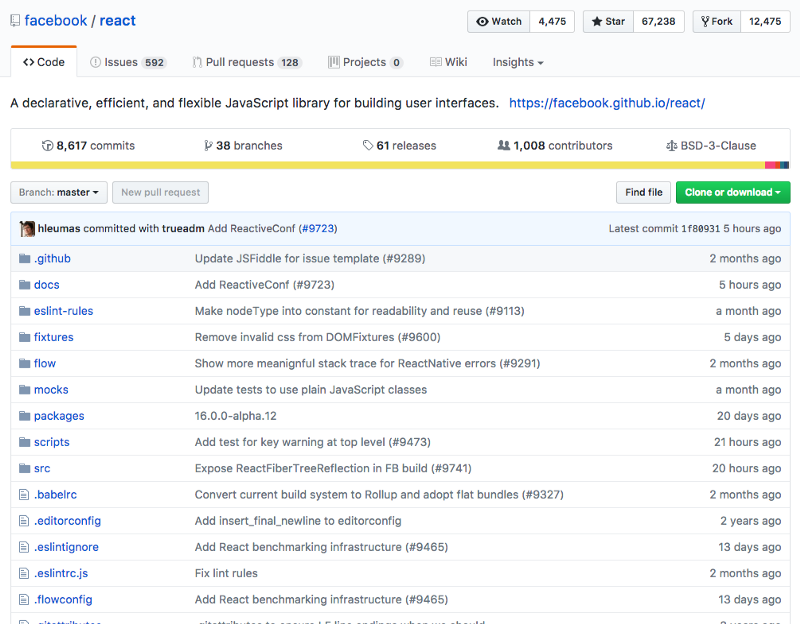The image size is (800, 624).
Task: Click the repository book icon beside facebook
Action: 15,21
